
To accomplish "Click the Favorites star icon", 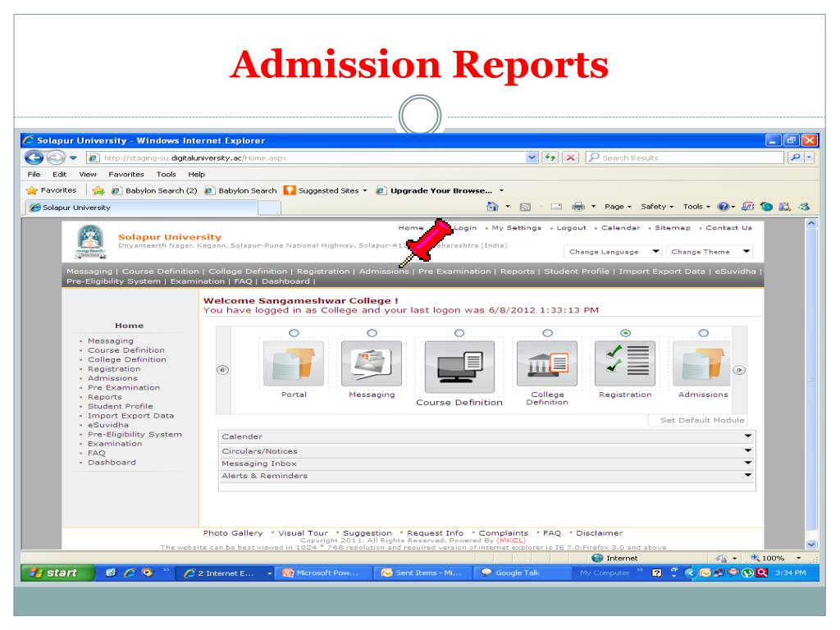I will (32, 190).
